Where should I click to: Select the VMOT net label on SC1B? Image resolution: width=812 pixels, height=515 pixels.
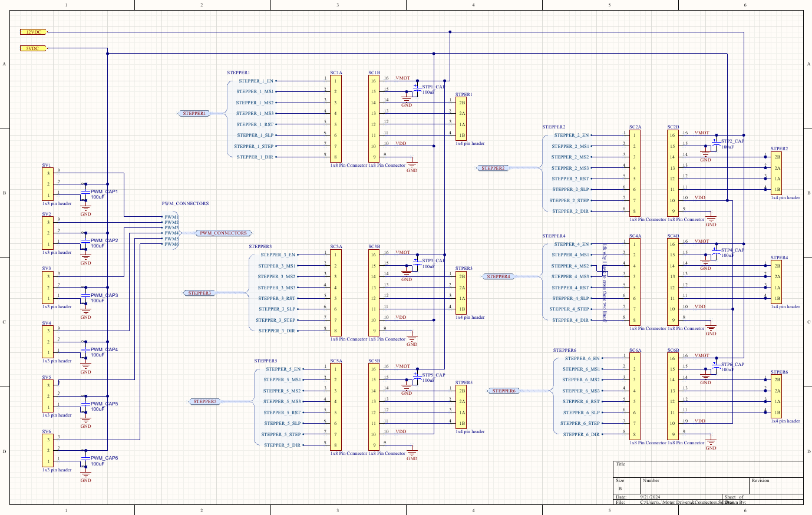click(402, 78)
